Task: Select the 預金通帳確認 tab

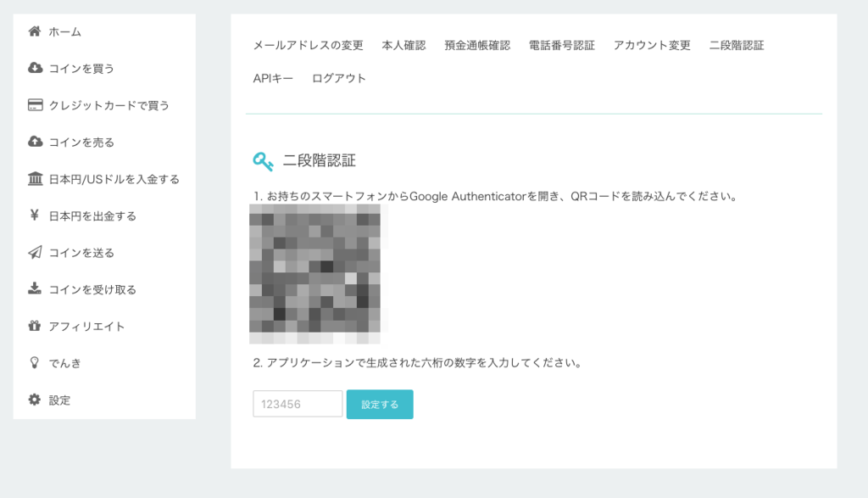Action: pyautogui.click(x=477, y=46)
